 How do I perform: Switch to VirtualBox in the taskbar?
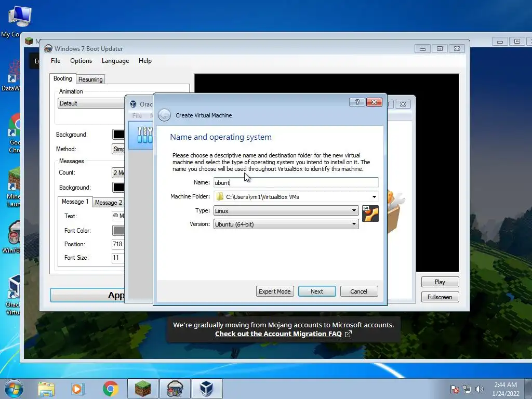pos(207,389)
